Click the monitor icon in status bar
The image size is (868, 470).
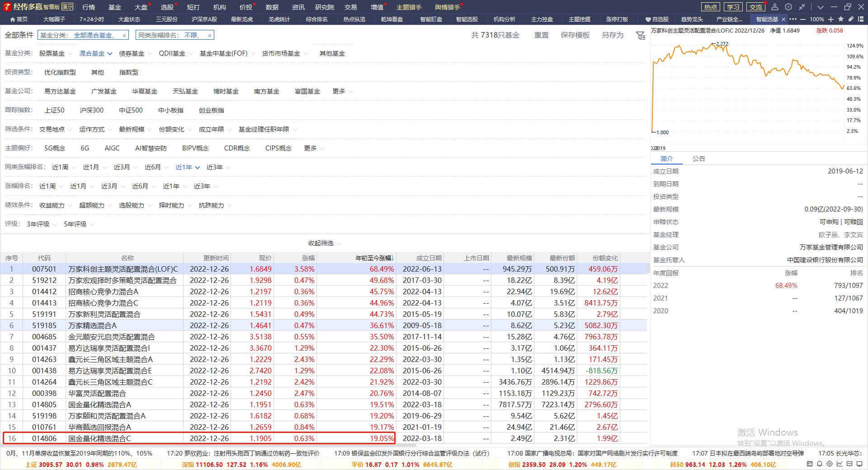[x=859, y=464]
